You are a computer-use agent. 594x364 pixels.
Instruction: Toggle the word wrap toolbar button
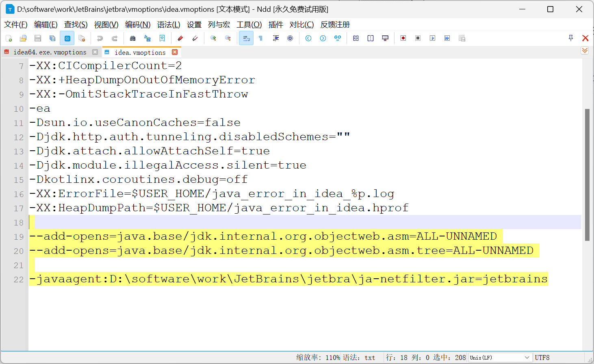pos(246,38)
